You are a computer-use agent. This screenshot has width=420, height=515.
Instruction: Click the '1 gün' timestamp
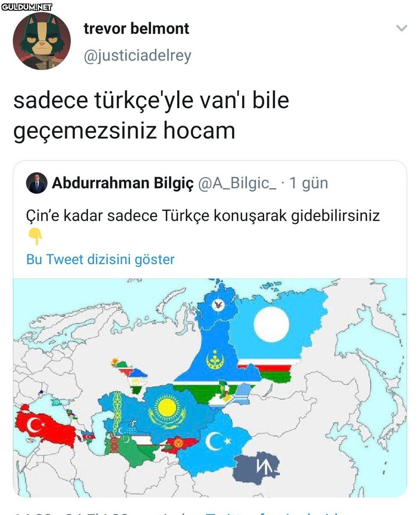point(309,183)
